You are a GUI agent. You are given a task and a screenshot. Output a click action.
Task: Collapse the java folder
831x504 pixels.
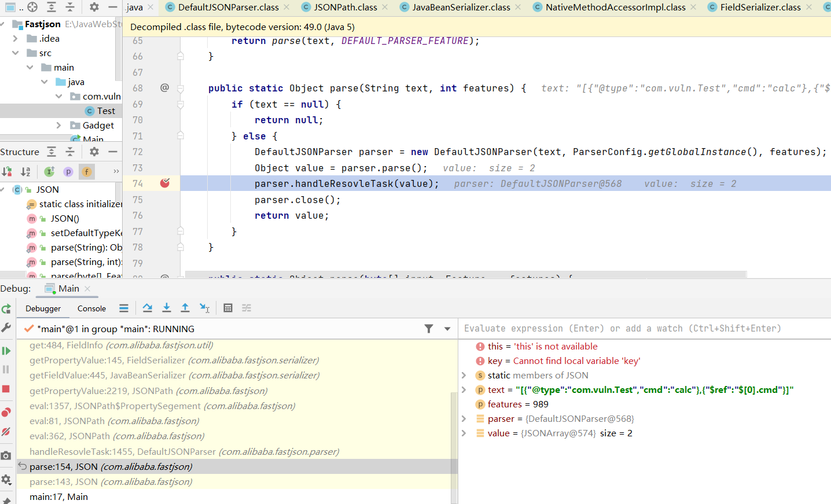coord(44,82)
